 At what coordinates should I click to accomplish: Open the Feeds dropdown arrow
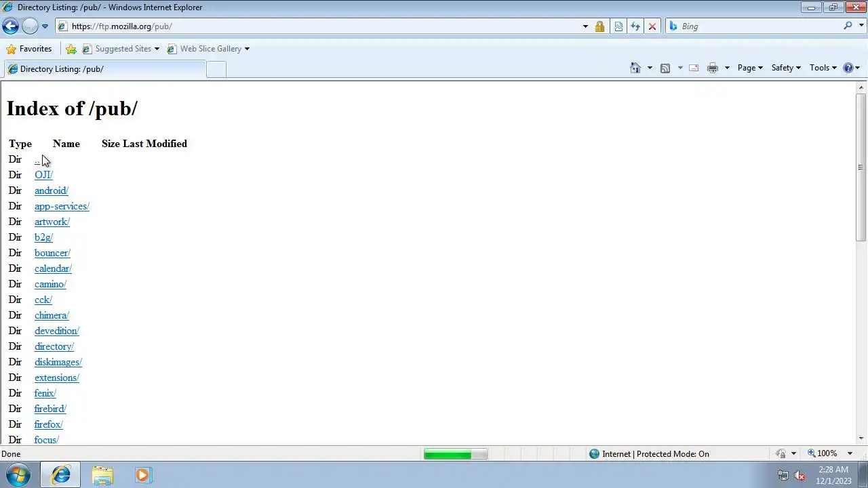[x=679, y=68]
